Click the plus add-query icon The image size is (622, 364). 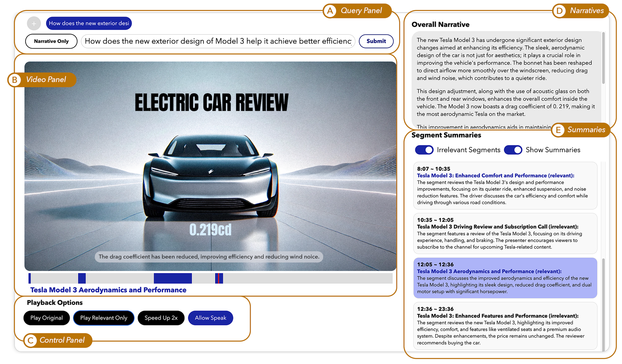[34, 24]
